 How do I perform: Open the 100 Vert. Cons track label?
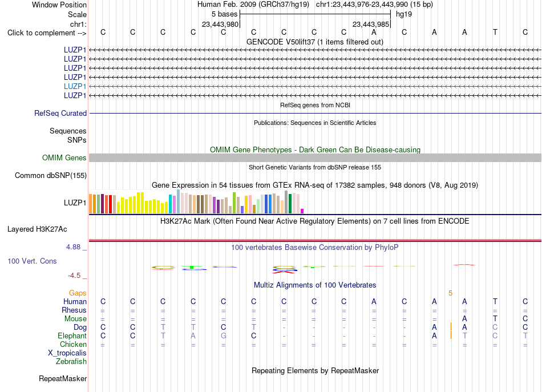coord(32,261)
